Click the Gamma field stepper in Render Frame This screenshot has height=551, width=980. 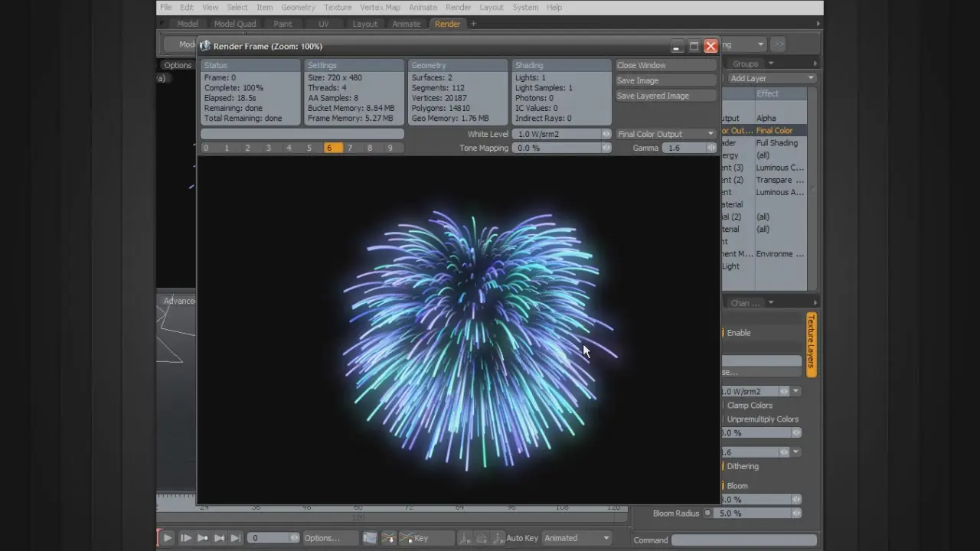(711, 148)
